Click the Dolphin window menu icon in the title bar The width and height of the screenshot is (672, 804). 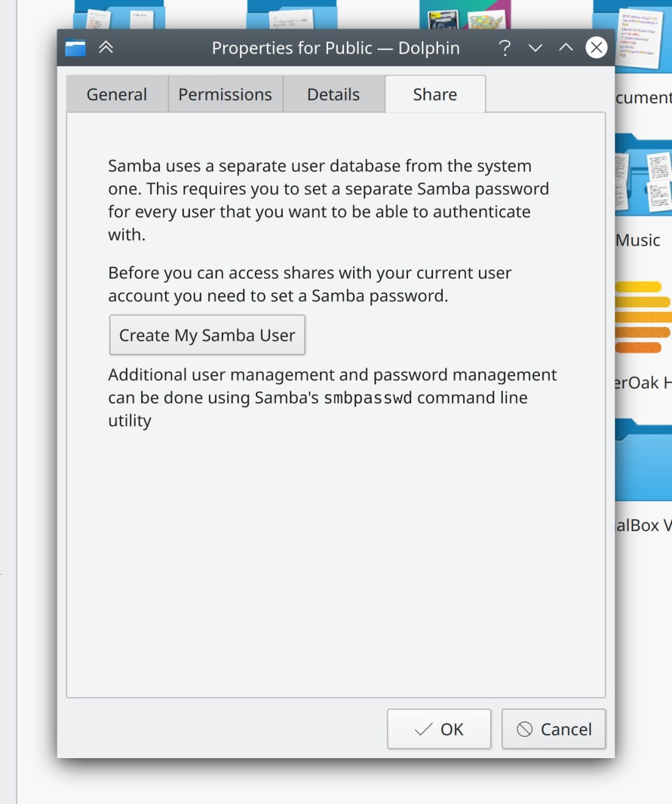click(x=75, y=48)
